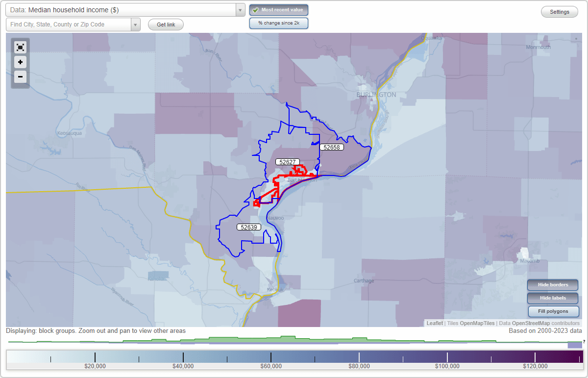Click the Macomb label on map

pos(529,261)
